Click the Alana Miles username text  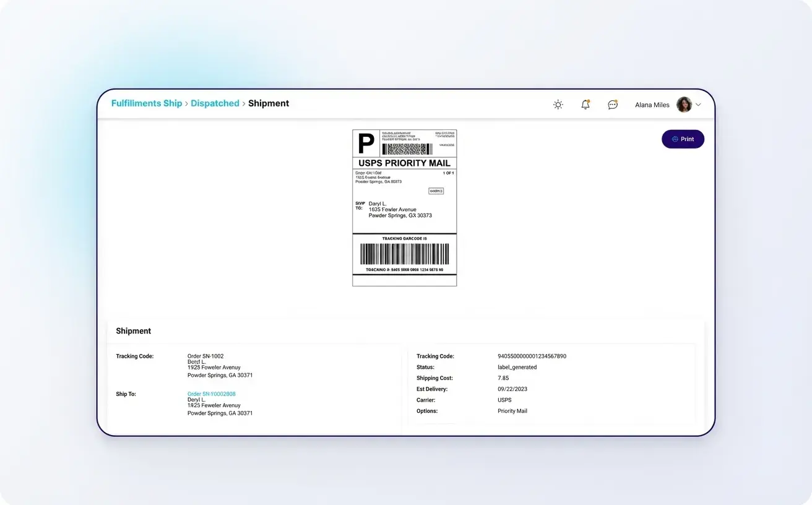pyautogui.click(x=652, y=105)
